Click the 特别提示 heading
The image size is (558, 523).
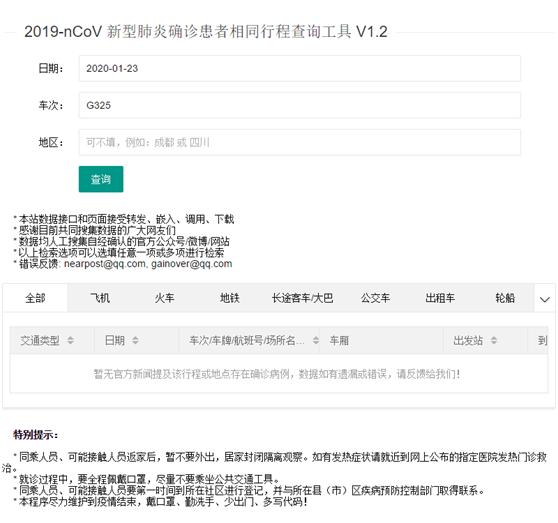coord(35,435)
